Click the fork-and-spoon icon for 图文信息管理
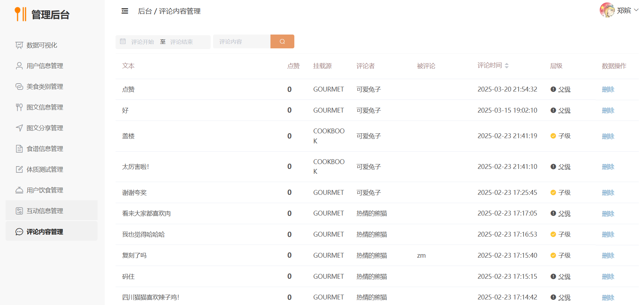The width and height of the screenshot is (644, 305). coord(19,107)
